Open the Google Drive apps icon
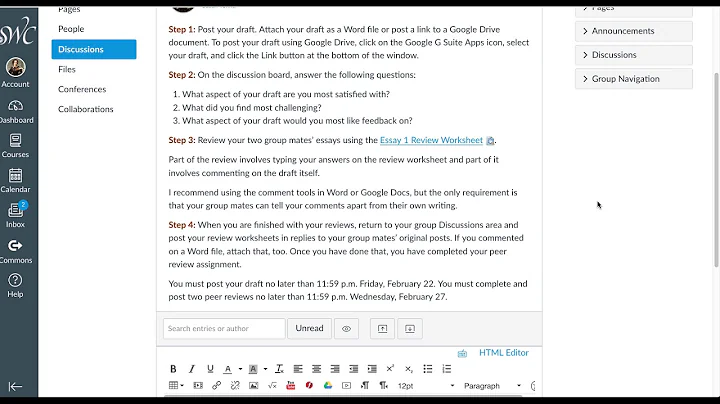Screen dimensions: 720x404 click(x=328, y=386)
